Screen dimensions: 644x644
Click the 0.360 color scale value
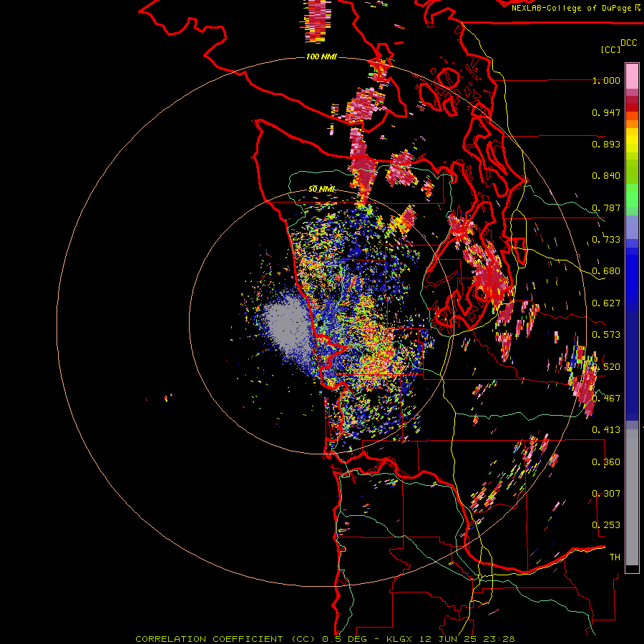click(x=606, y=462)
